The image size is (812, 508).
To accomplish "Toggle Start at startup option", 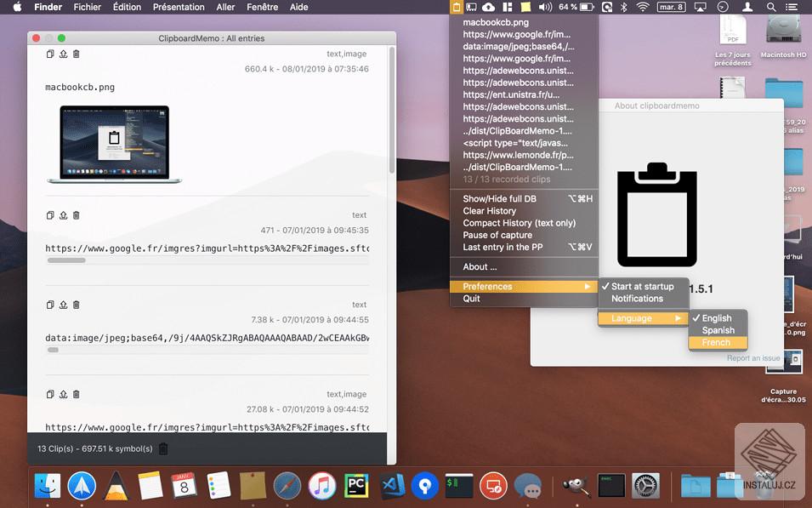I will (643, 287).
